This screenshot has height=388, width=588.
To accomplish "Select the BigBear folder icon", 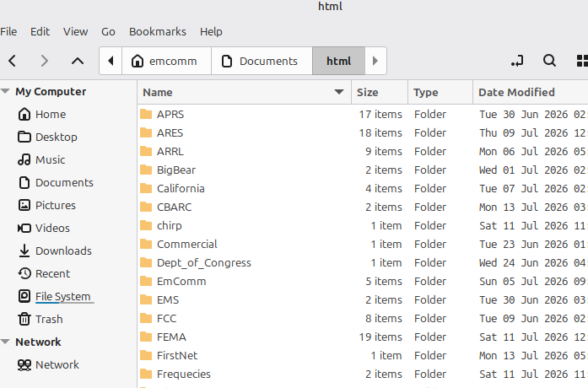I will [146, 170].
